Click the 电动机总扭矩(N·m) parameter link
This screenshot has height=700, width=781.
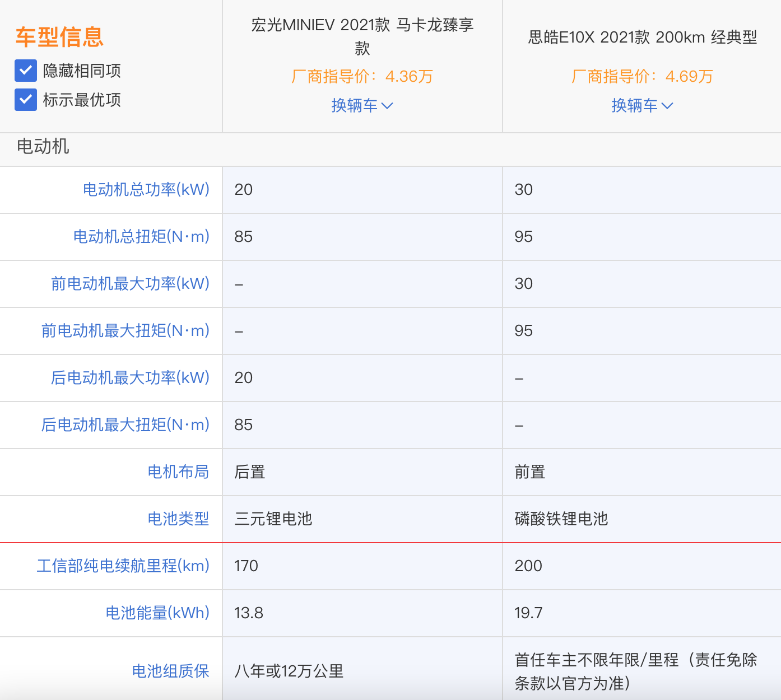142,236
